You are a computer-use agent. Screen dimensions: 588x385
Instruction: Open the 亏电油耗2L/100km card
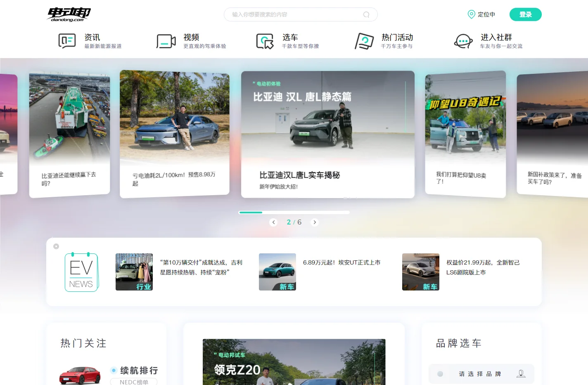174,134
